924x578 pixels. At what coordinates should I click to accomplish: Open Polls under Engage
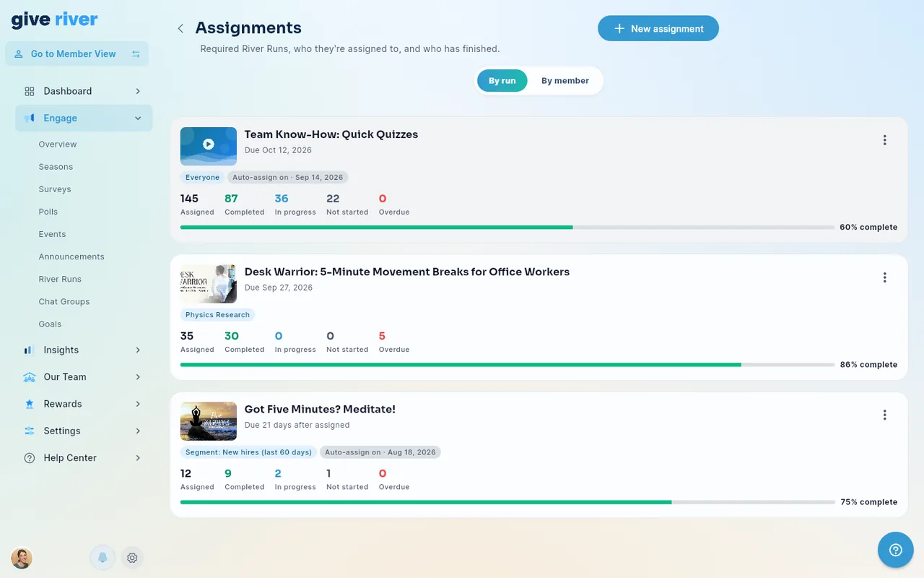(x=48, y=212)
